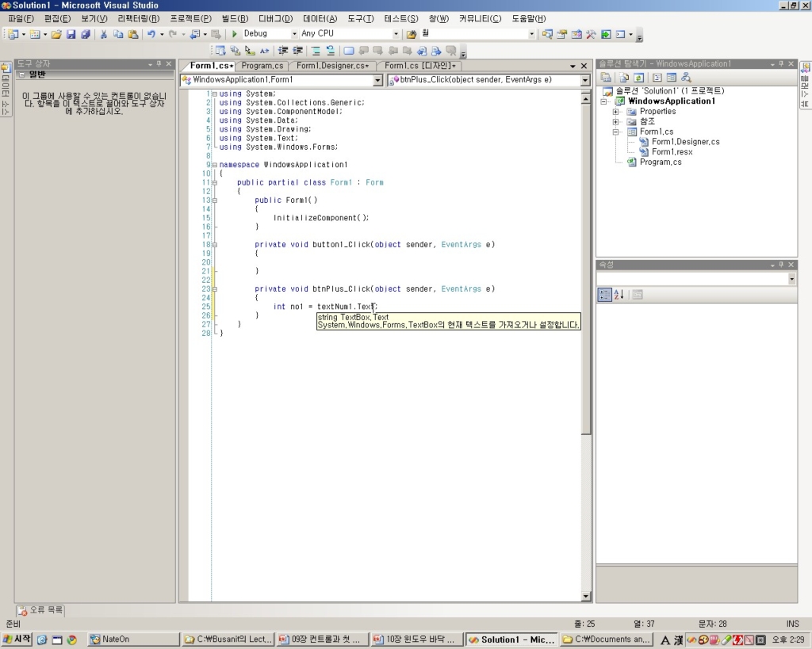This screenshot has height=649, width=812.
Task: Click Show All Files in Solution Explorer
Action: pos(624,78)
